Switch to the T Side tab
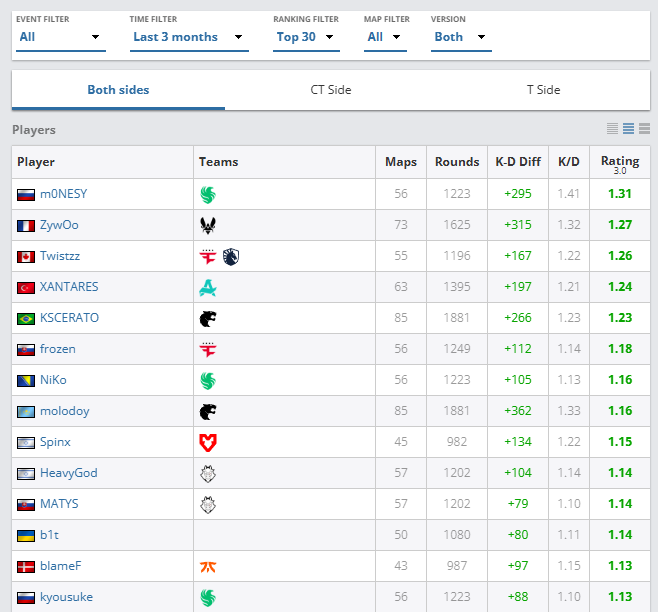Viewport: 658px width, 612px height. tap(543, 90)
